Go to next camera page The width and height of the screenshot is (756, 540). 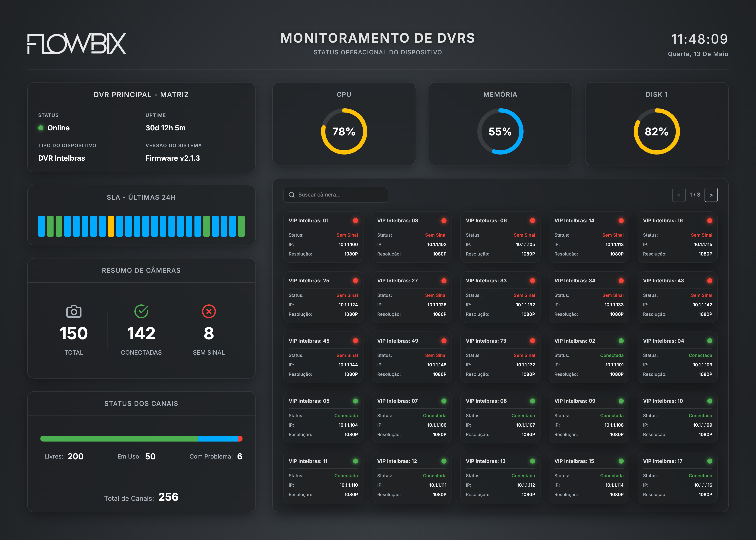pyautogui.click(x=711, y=195)
